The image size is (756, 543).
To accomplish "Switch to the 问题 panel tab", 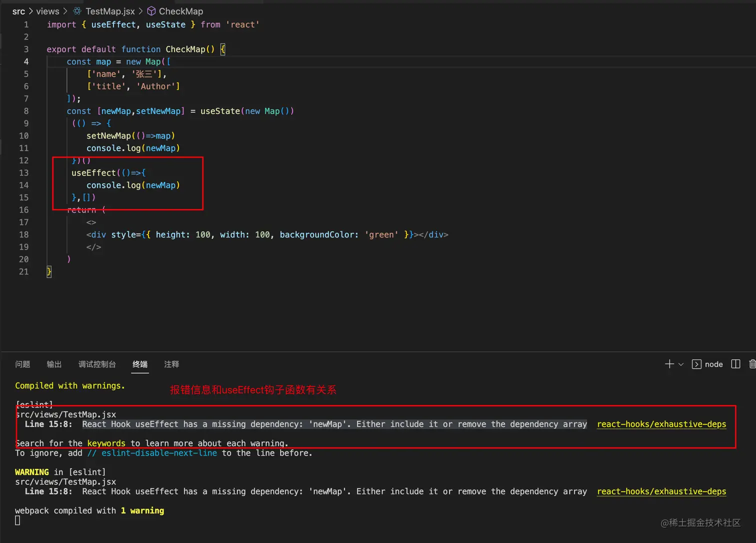I will pyautogui.click(x=22, y=364).
